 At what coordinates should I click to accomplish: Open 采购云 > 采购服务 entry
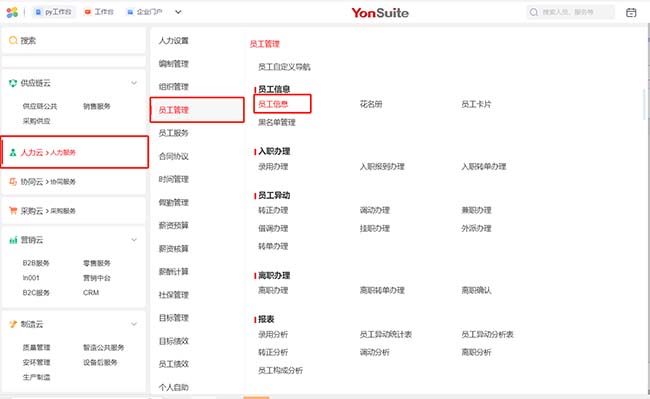74,210
